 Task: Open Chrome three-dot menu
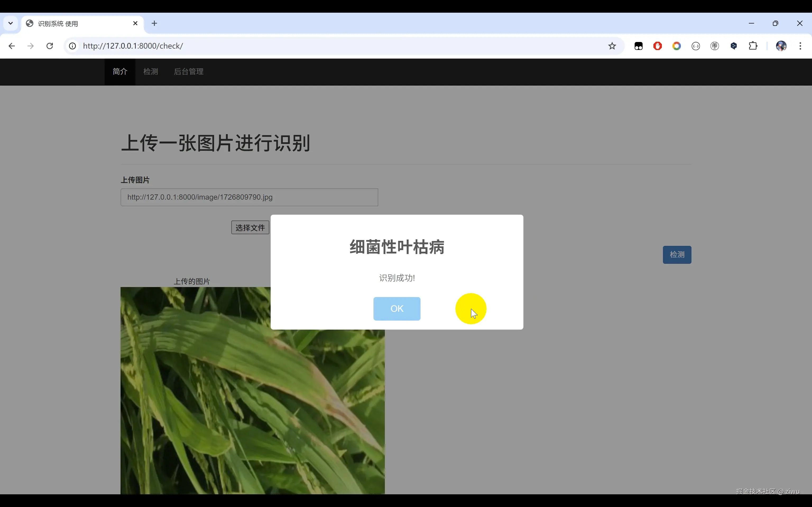pyautogui.click(x=800, y=46)
